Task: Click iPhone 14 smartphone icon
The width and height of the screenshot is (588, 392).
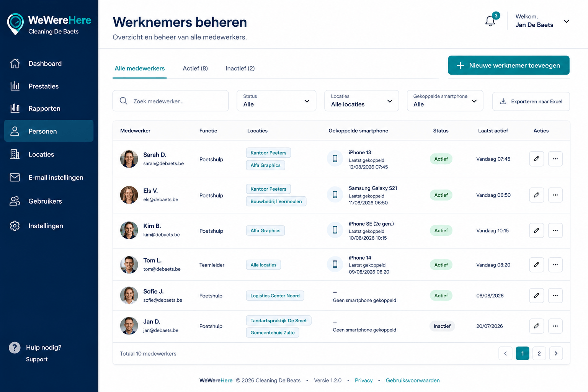Action: (x=335, y=264)
